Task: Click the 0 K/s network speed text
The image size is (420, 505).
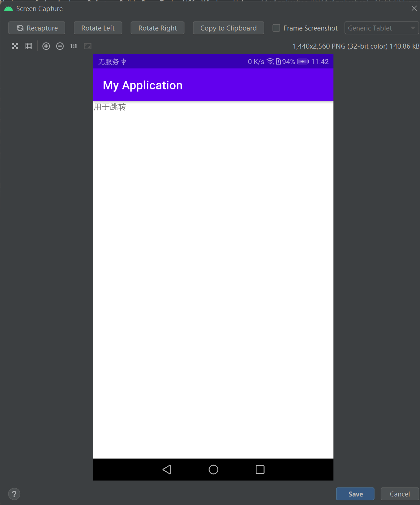Action: pos(256,62)
